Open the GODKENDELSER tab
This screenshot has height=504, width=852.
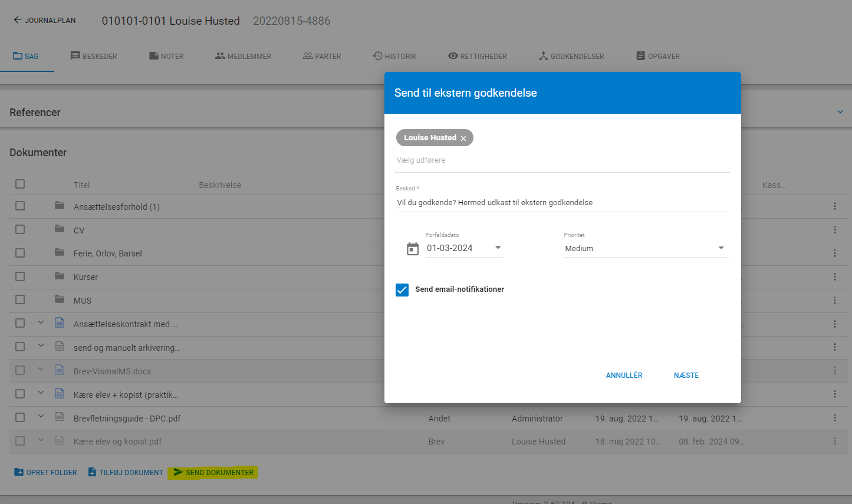571,56
